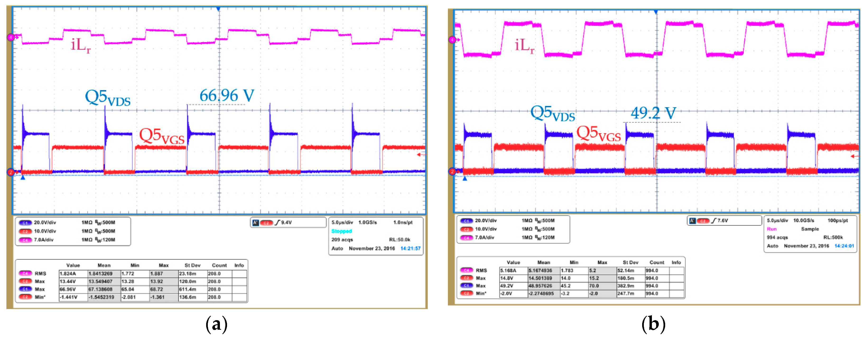This screenshot has height=338, width=868.
Task: Click the 66.96 V peak annotation in scope (a)
Action: 227,95
